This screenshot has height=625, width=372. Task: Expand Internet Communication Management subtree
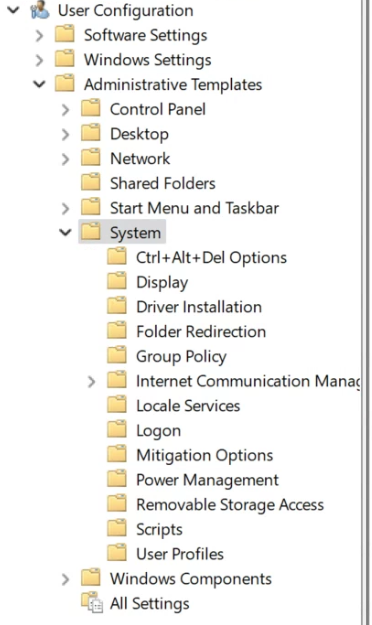(91, 381)
